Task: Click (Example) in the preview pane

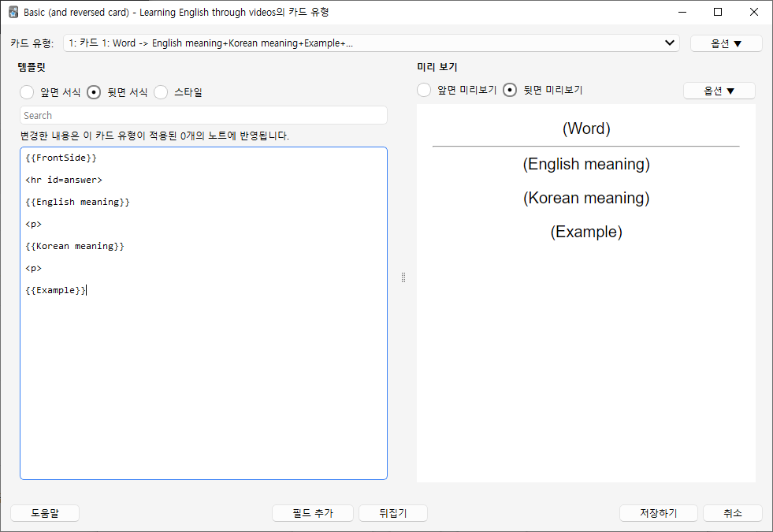Action: pyautogui.click(x=586, y=233)
